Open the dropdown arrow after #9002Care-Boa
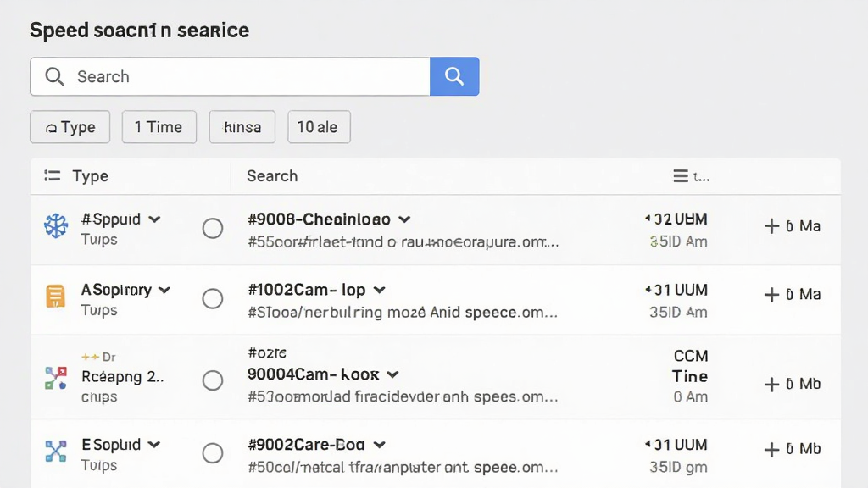Image resolution: width=868 pixels, height=488 pixels. [379, 445]
